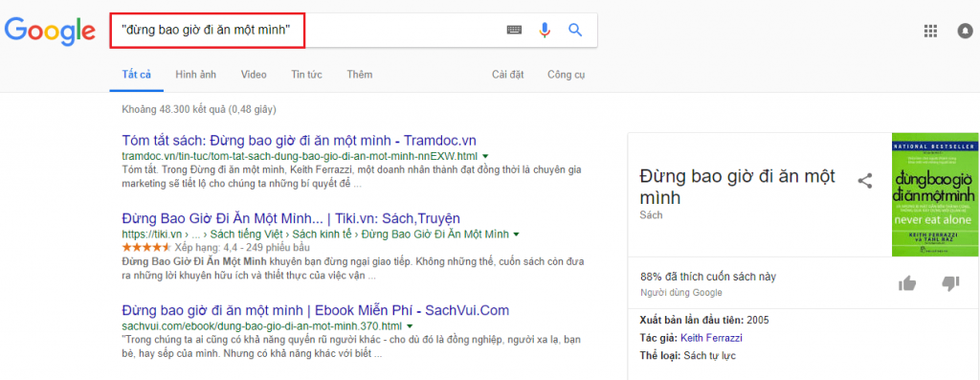980x380 pixels.
Task: Expand the Tiki.vn result URL dropdown arrow
Action: coord(516,235)
